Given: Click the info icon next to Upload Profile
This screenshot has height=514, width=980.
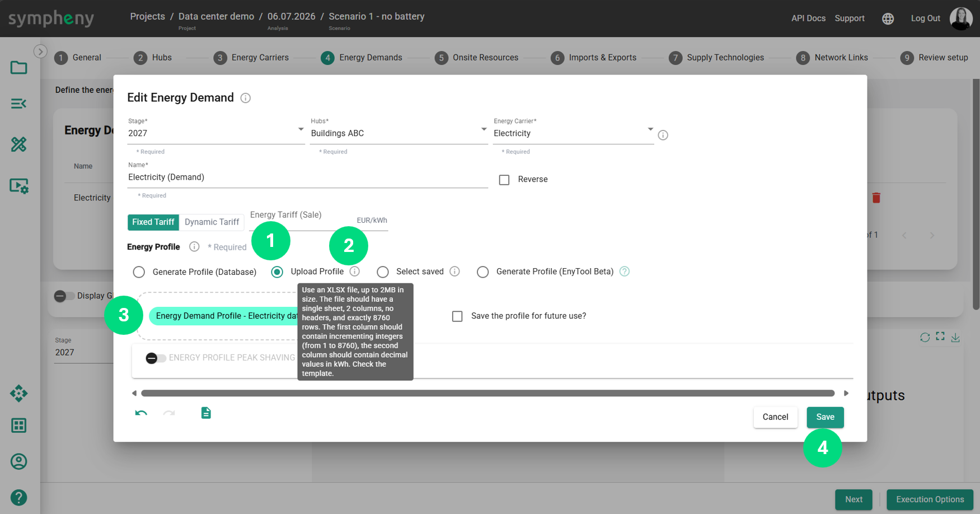Looking at the screenshot, I should (355, 272).
